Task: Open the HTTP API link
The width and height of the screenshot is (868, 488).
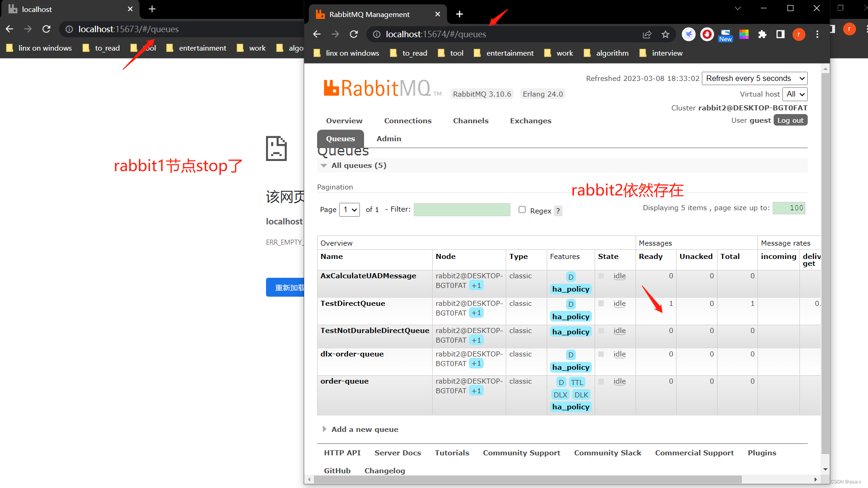Action: click(342, 453)
